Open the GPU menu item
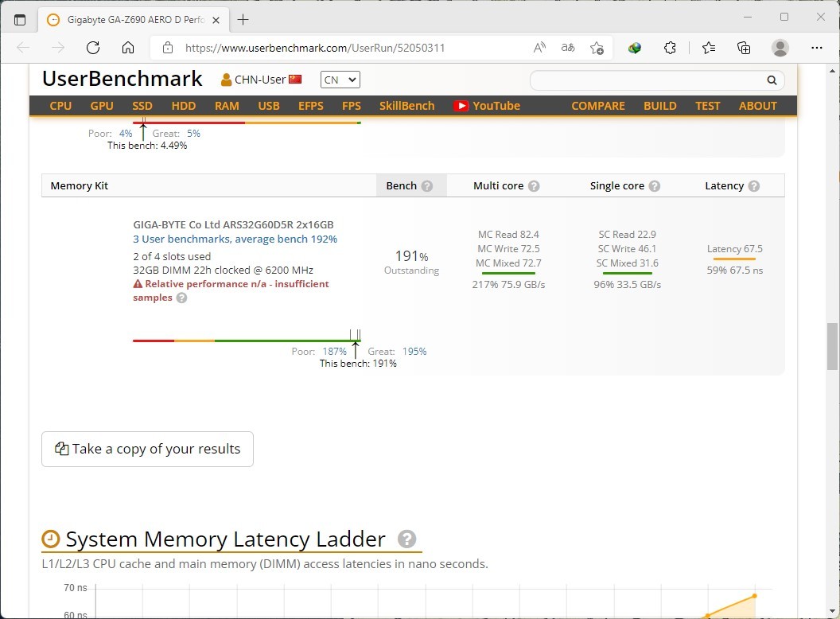Viewport: 840px width, 619px height. point(102,106)
